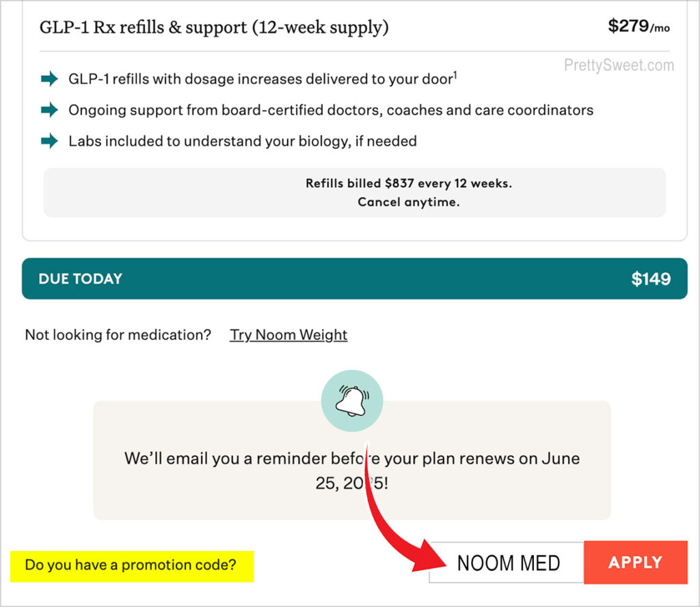The image size is (700, 607).
Task: Click arrow icon beside Ongoing support bullet
Action: [49, 110]
